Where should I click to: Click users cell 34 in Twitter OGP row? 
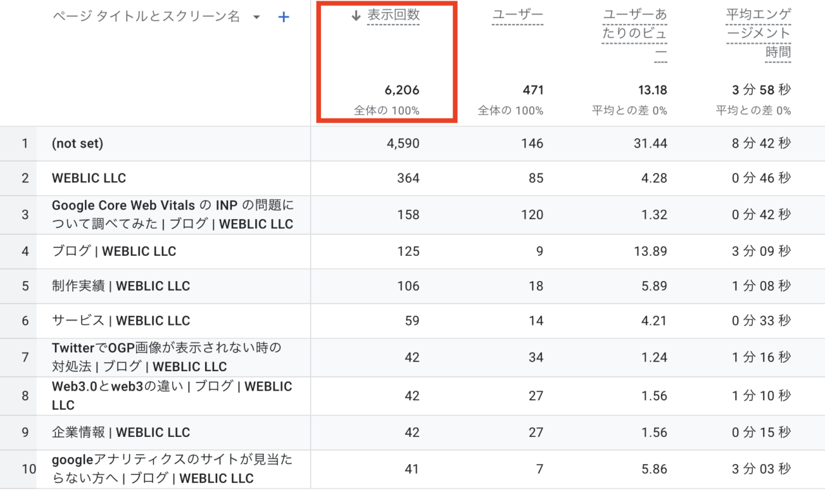536,358
